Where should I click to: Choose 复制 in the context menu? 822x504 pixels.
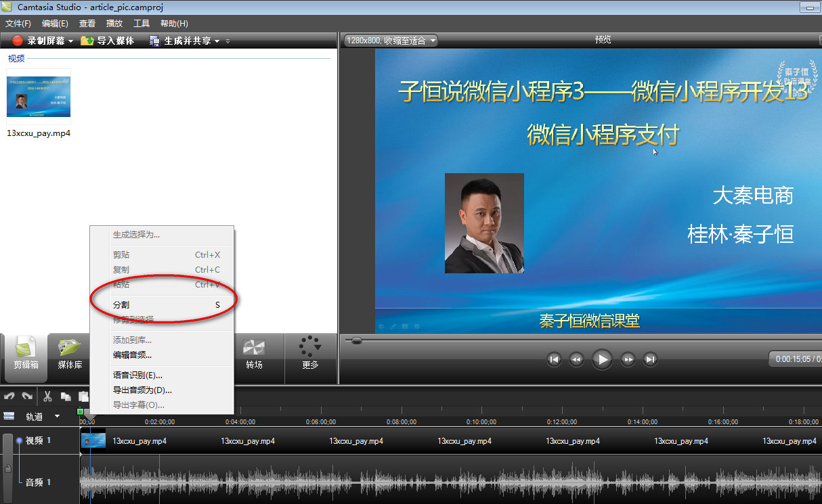click(163, 270)
